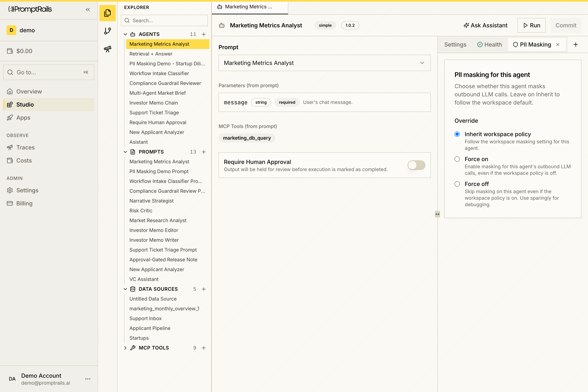Click Ask Assistant
Image resolution: width=588 pixels, height=392 pixels.
pos(486,25)
